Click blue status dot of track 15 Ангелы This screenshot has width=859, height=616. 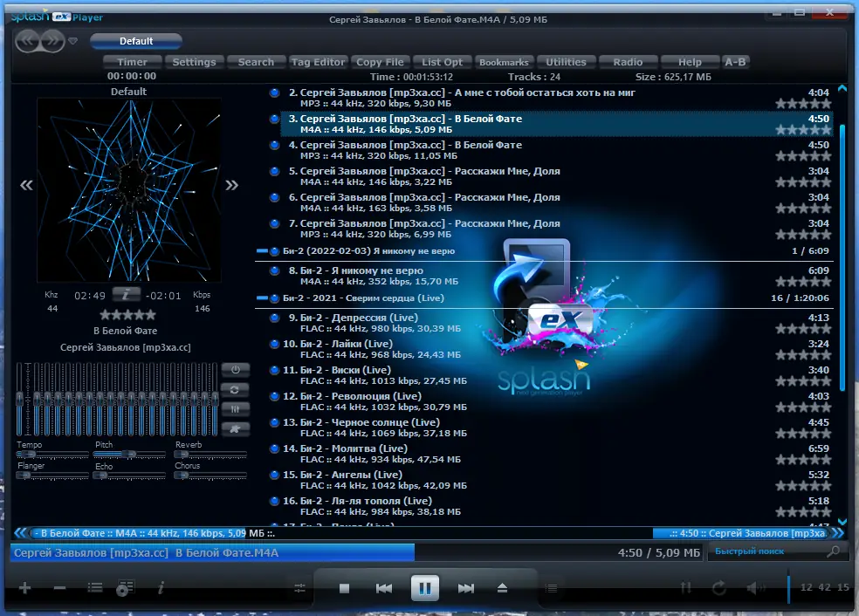(274, 475)
